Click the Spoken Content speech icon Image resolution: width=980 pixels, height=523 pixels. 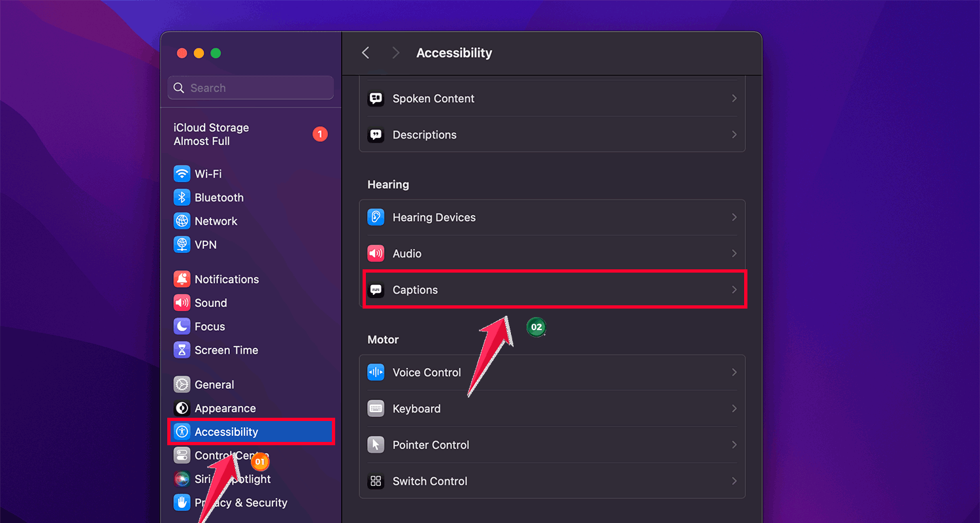376,98
